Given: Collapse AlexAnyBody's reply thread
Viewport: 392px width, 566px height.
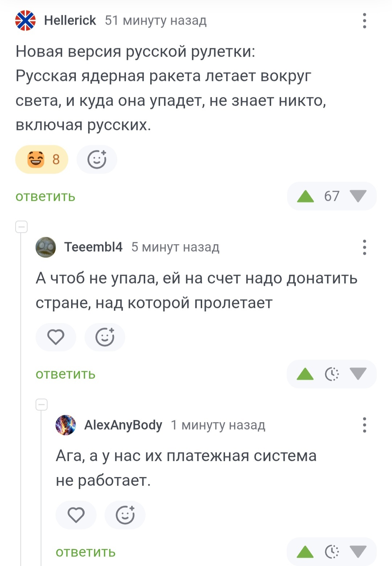Looking at the screenshot, I should tap(42, 404).
